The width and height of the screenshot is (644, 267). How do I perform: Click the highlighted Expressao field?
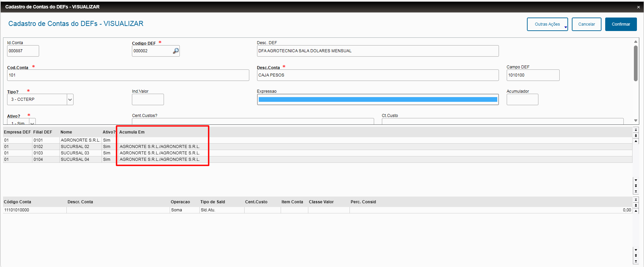(377, 99)
